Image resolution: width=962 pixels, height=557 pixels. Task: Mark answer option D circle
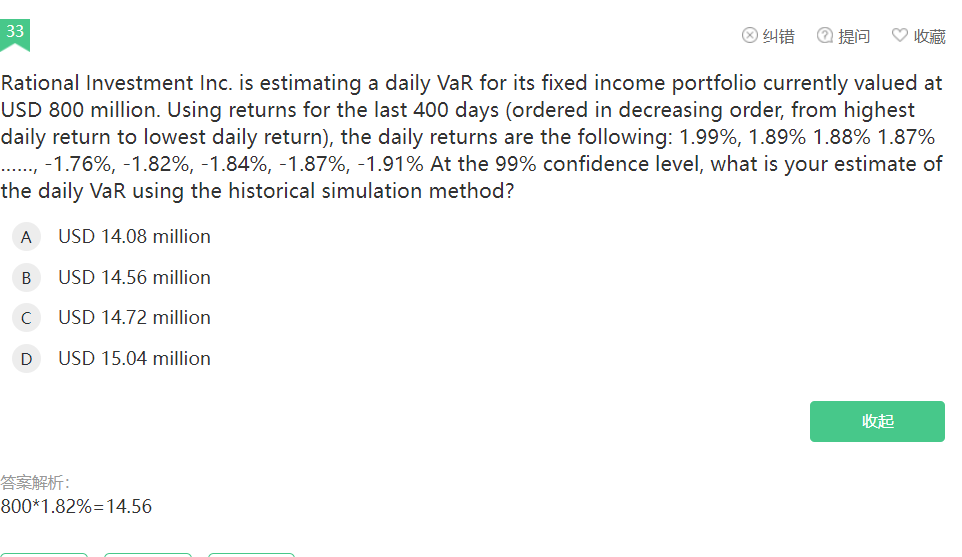[x=26, y=359]
